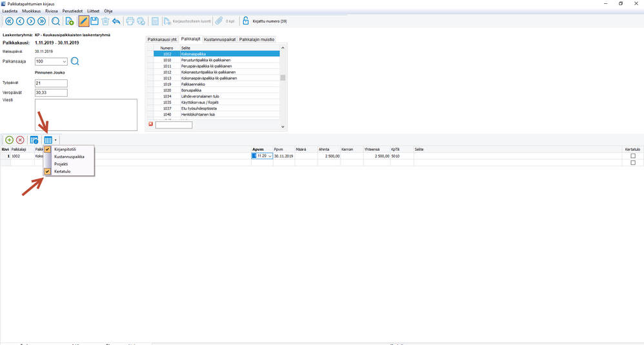Go to the first record with double-left arrow
Viewport: 644px width, 345px height.
pos(10,21)
